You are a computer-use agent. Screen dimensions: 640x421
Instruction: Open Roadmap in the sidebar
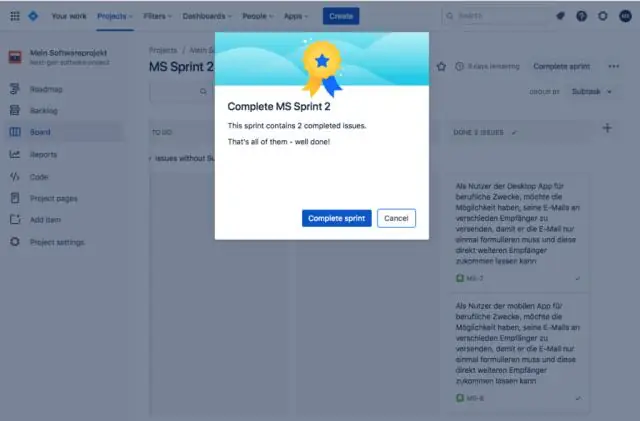click(x=46, y=89)
